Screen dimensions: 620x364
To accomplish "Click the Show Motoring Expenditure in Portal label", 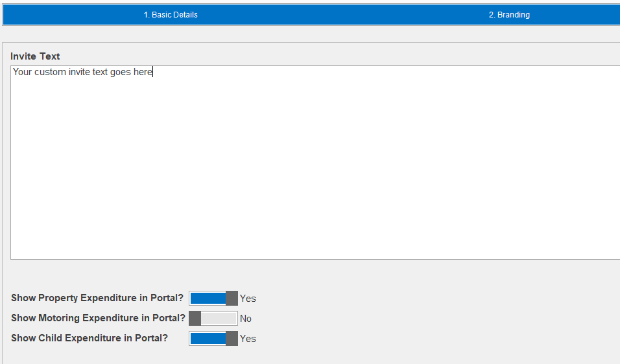I will click(98, 318).
